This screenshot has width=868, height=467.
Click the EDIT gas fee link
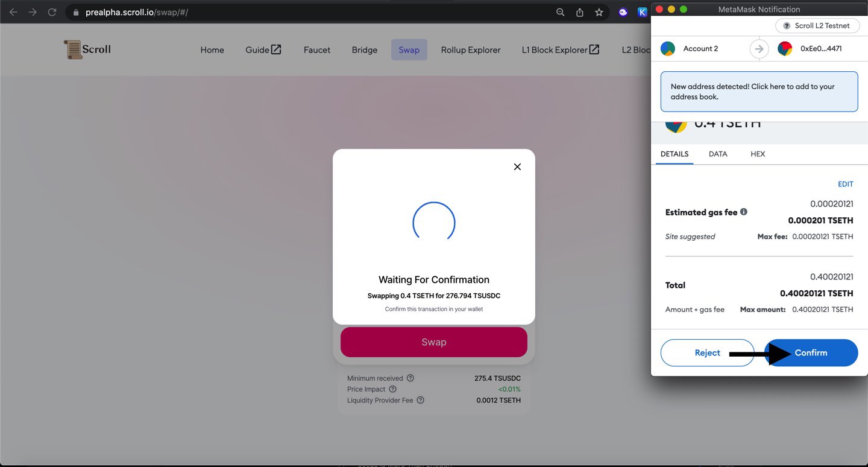click(x=846, y=184)
